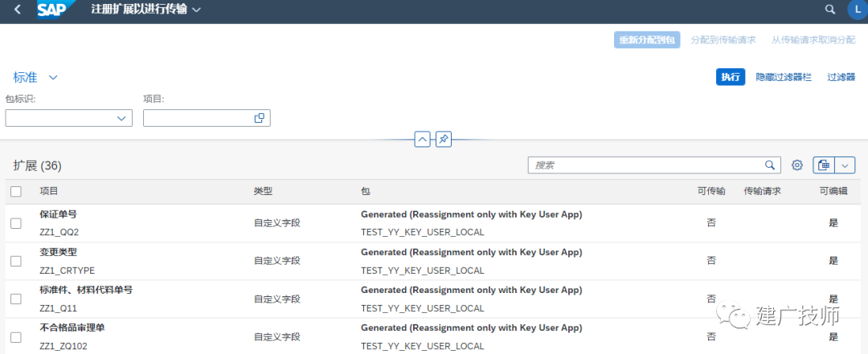
Task: Open the 过滤器 button
Action: pyautogui.click(x=841, y=77)
